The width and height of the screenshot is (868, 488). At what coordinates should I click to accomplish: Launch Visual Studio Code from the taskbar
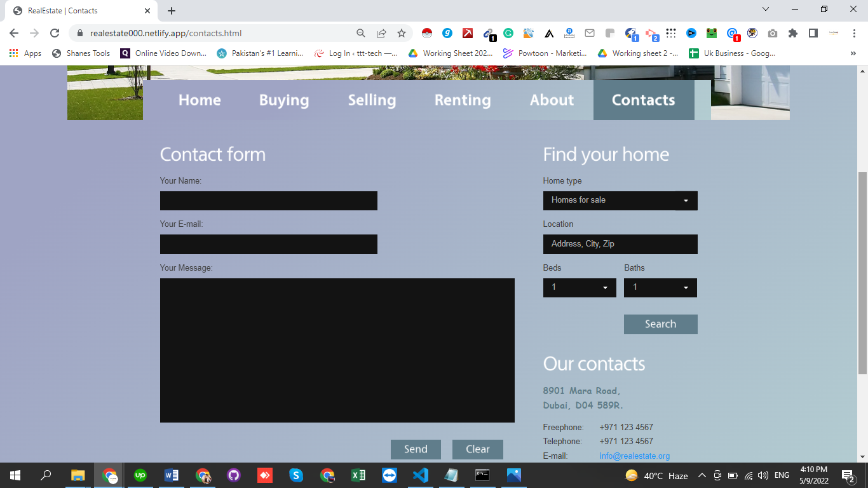click(x=420, y=475)
